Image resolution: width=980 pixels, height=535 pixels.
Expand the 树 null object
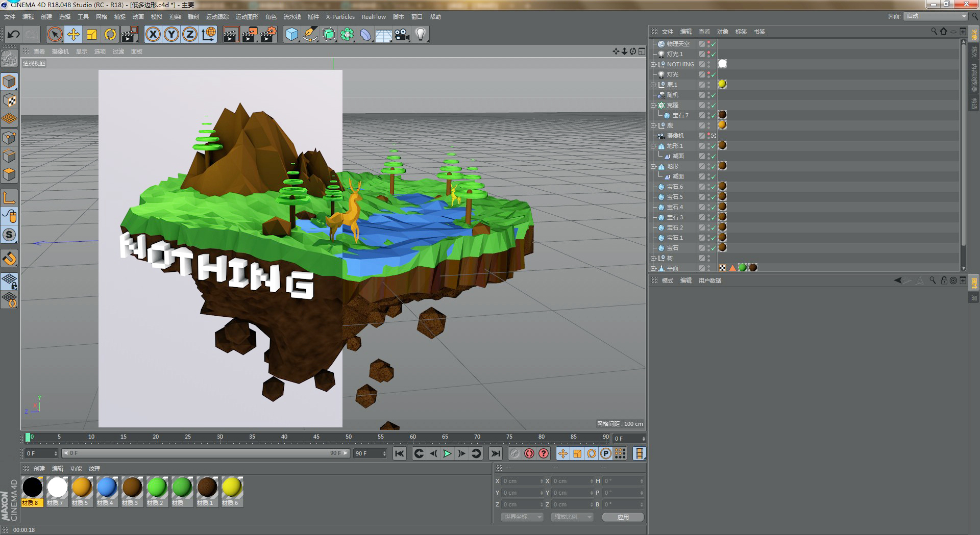point(653,258)
